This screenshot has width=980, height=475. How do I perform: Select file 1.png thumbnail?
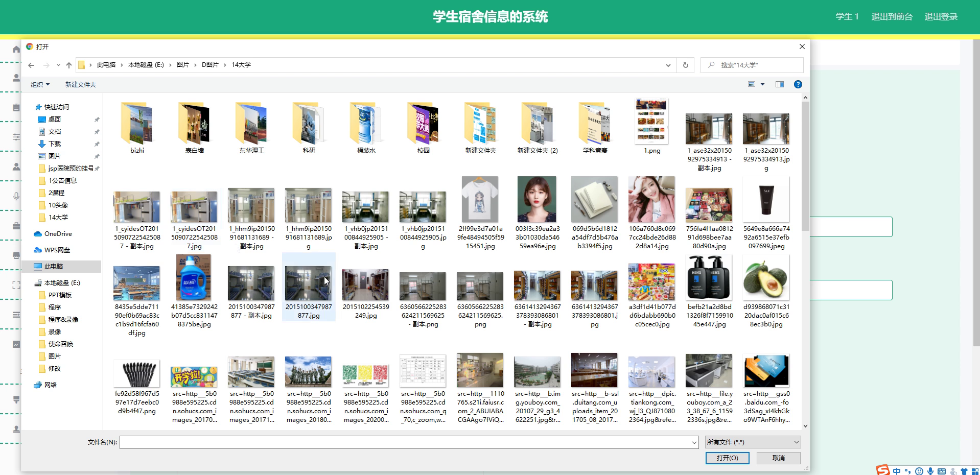(652, 122)
